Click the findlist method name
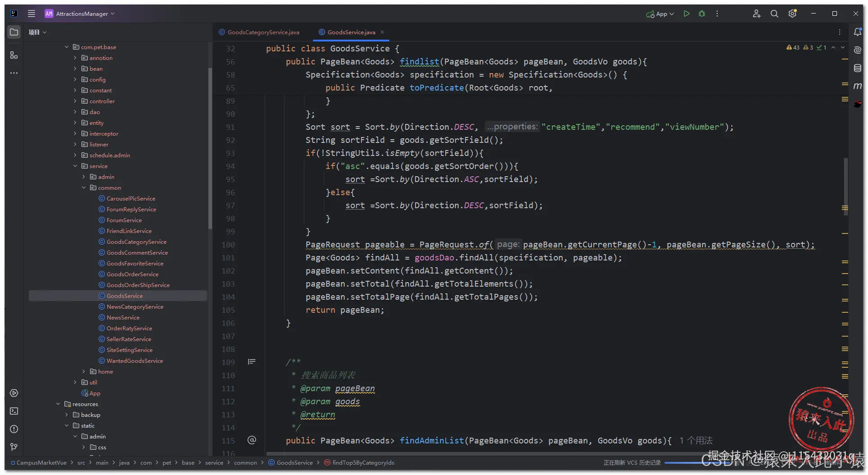 point(419,61)
